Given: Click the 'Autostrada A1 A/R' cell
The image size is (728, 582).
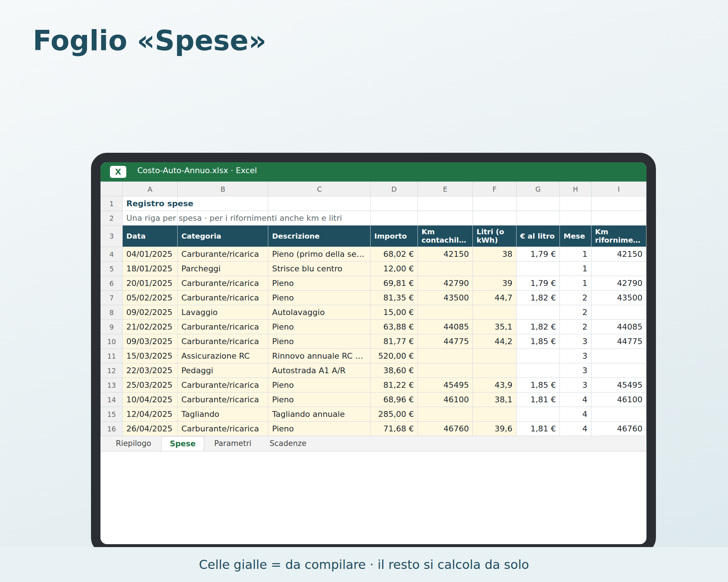Looking at the screenshot, I should pyautogui.click(x=319, y=371).
